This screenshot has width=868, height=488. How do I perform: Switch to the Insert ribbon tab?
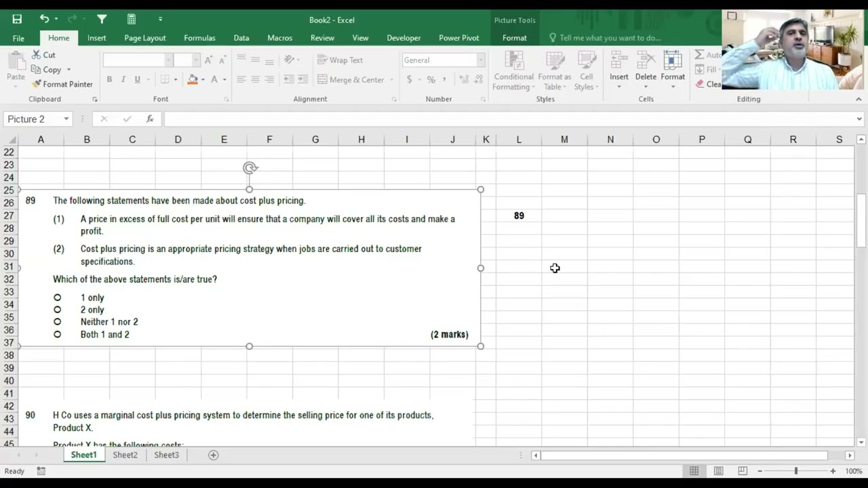pos(96,38)
